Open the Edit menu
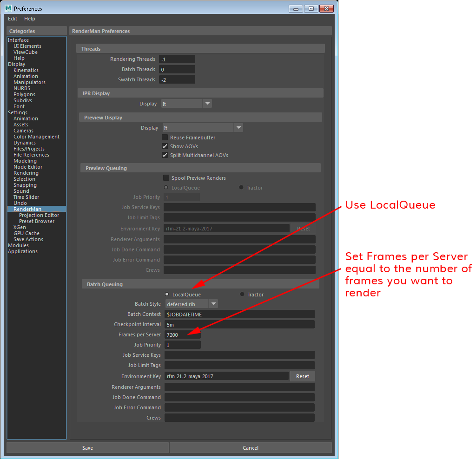The width and height of the screenshot is (476, 459). click(13, 19)
